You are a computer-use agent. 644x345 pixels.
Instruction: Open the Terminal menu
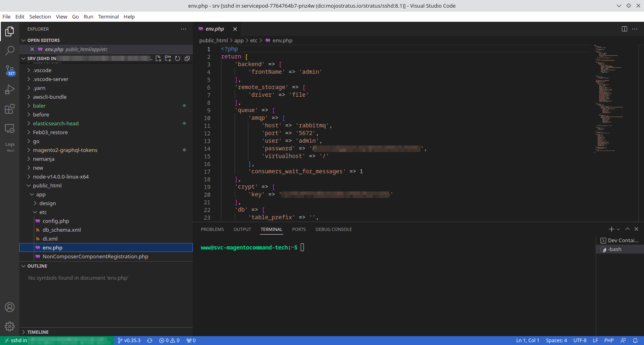pyautogui.click(x=108, y=17)
